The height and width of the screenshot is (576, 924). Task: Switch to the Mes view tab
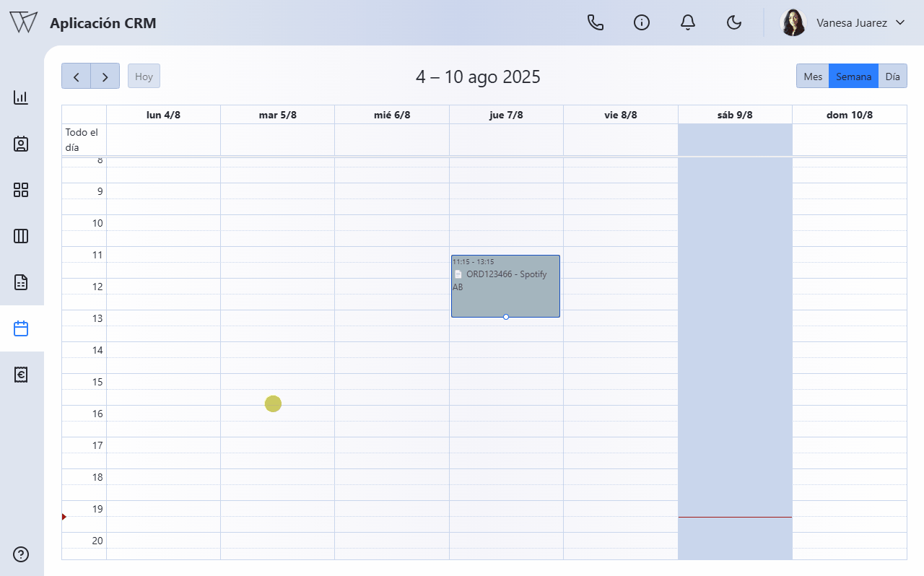813,76
